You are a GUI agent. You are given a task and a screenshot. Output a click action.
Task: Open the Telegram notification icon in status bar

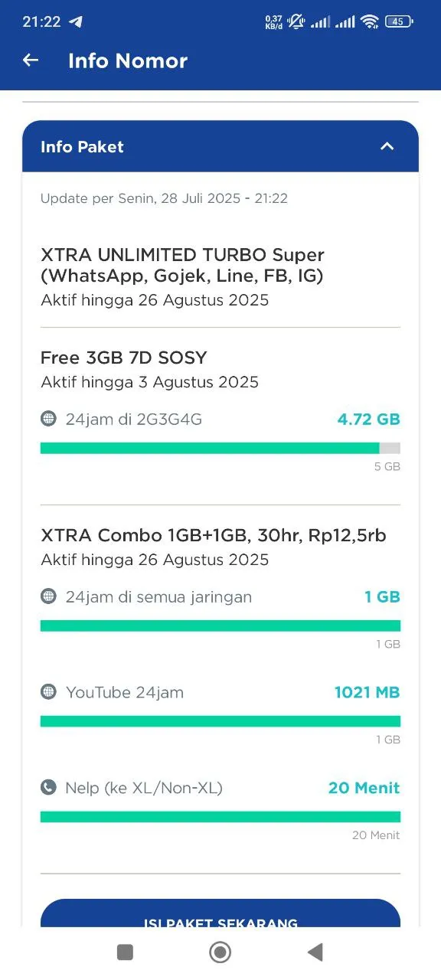coord(76,21)
